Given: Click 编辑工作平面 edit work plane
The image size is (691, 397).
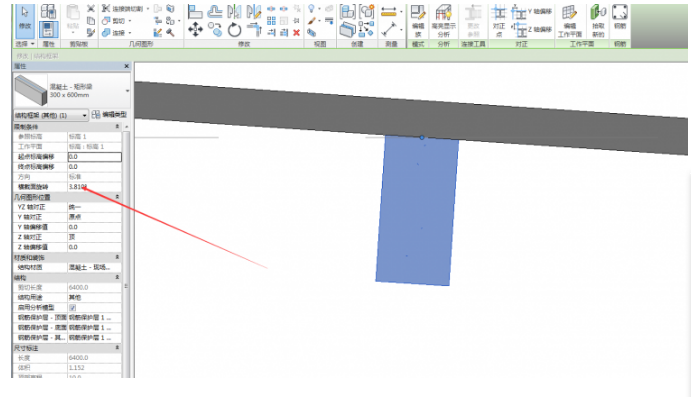Looking at the screenshot, I should pos(570,22).
